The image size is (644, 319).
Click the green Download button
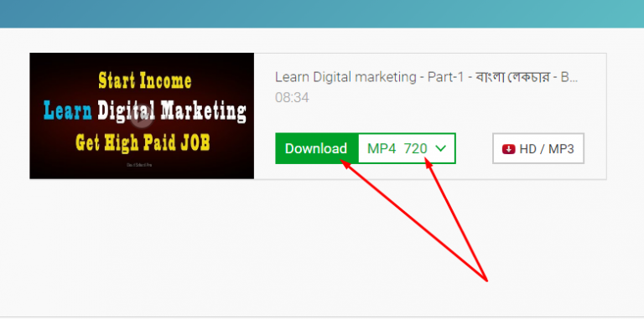(x=316, y=148)
